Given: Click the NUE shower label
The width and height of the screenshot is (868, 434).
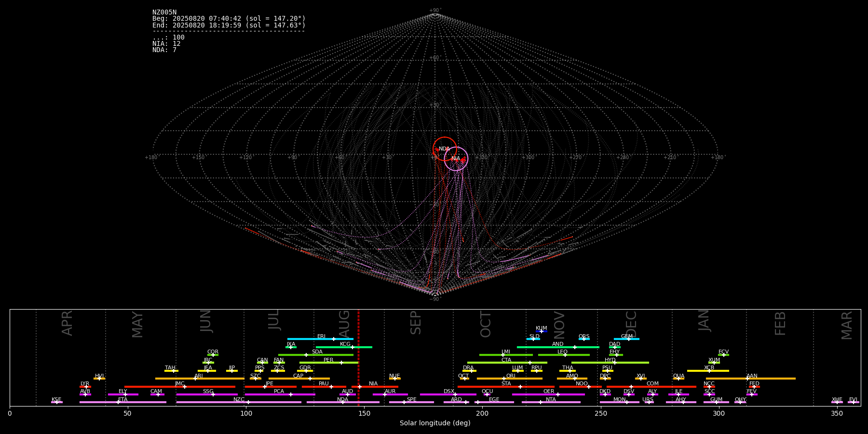Looking at the screenshot, I should point(394,376).
